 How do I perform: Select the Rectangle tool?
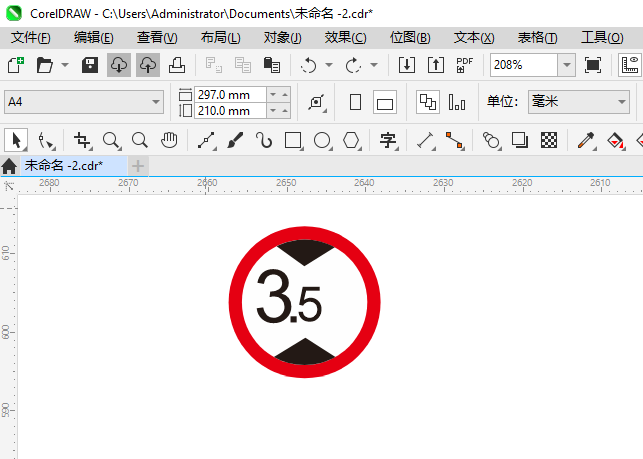[x=294, y=140]
